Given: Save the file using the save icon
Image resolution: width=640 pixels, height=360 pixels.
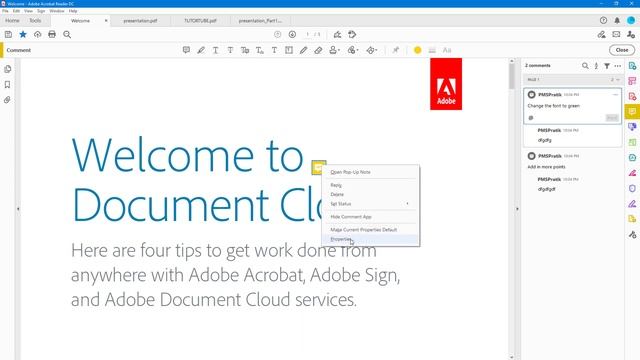Looking at the screenshot, I should [8, 34].
